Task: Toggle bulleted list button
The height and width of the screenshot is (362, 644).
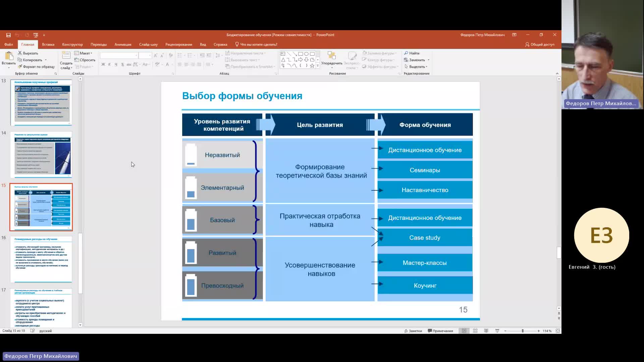Action: tap(180, 55)
